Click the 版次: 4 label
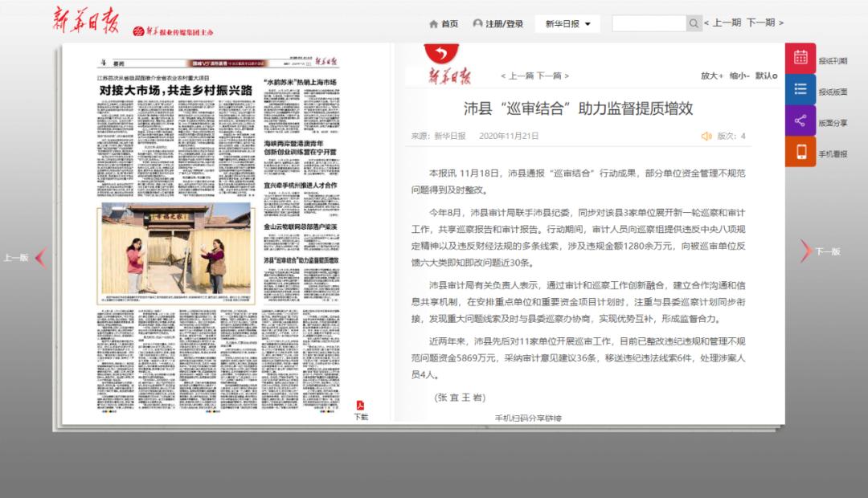Image resolution: width=868 pixels, height=498 pixels. pyautogui.click(x=731, y=136)
